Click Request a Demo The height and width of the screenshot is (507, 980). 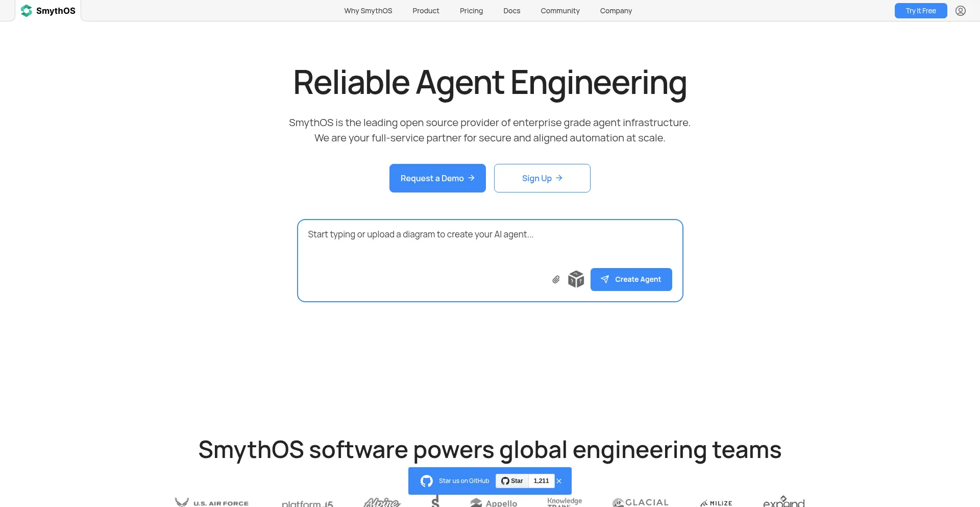[437, 178]
